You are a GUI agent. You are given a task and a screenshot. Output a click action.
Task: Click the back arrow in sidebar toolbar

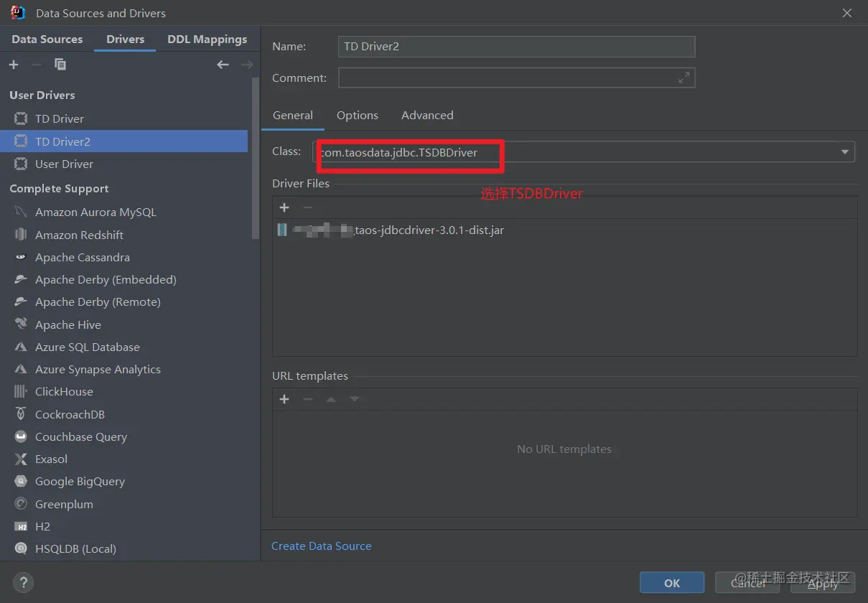[223, 65]
